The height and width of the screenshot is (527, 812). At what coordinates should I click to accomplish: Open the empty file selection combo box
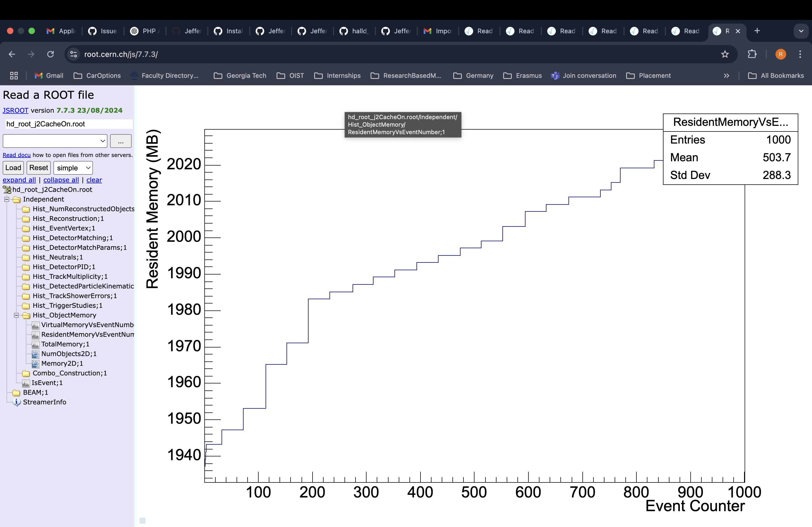click(55, 141)
